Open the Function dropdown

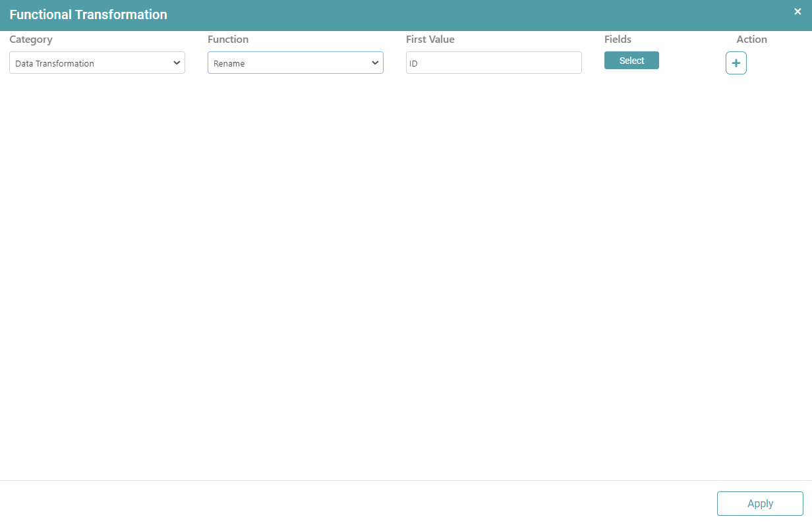coord(295,63)
